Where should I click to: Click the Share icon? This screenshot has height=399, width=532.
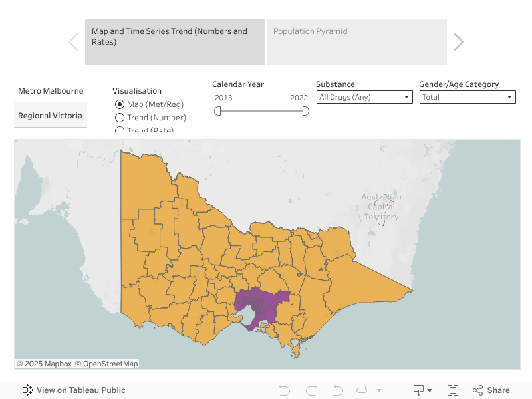coord(491,390)
